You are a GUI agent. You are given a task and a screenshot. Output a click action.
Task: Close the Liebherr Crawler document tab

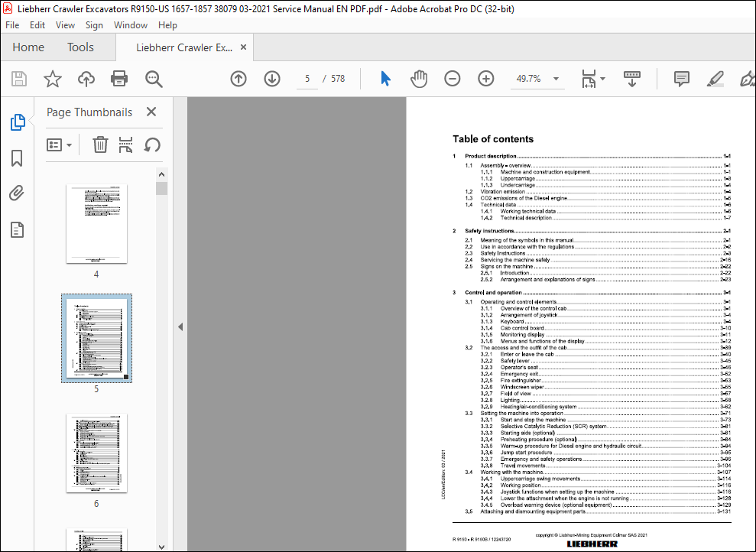(x=244, y=47)
